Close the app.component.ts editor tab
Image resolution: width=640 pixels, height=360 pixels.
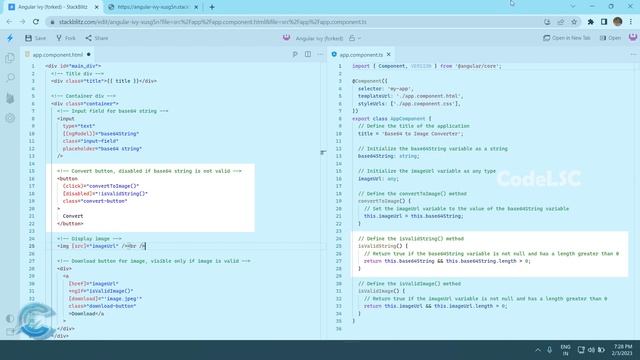(389, 54)
